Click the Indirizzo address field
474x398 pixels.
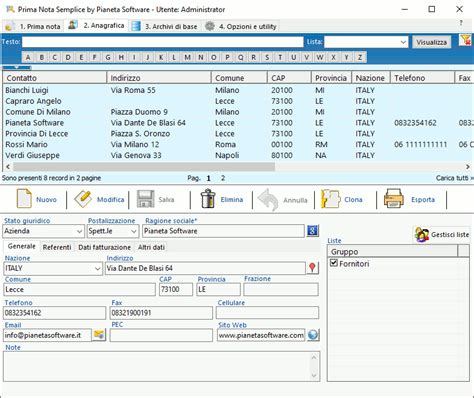click(205, 268)
